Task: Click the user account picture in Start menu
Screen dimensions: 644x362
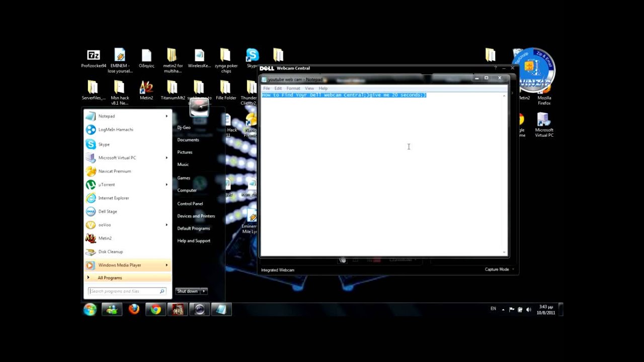Action: click(199, 107)
